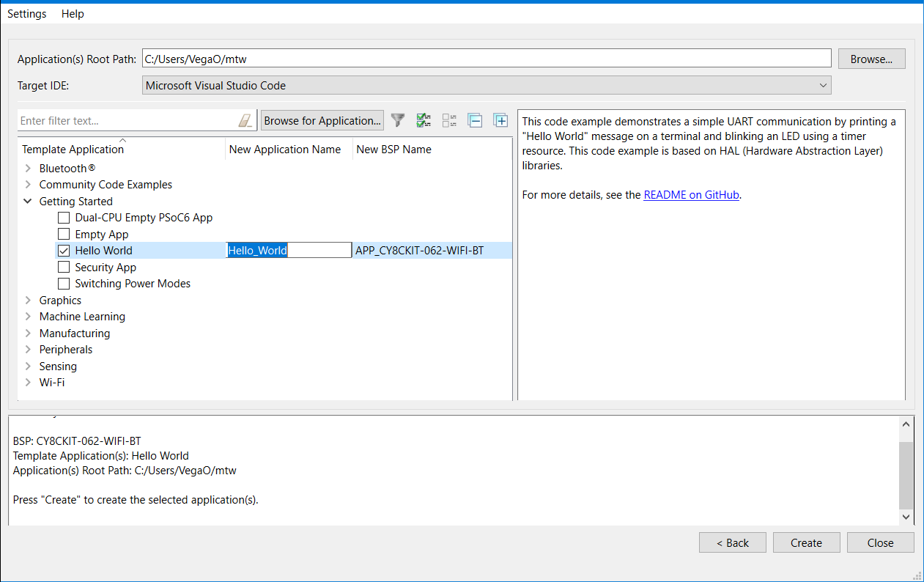Clear filter text with eraser icon
Screen dimensions: 924x582
tap(245, 121)
